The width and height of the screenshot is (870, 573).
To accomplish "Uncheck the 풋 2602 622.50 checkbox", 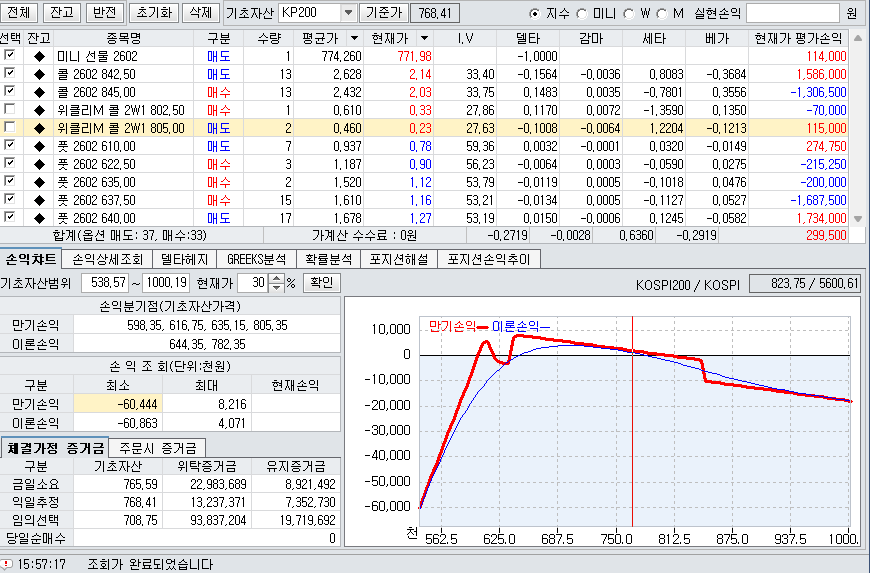I will (x=9, y=163).
